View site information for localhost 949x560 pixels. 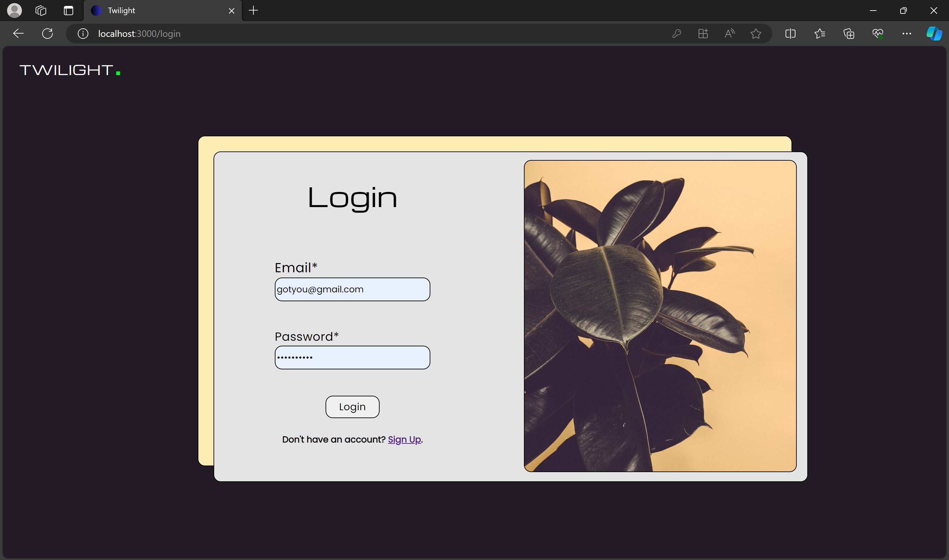(x=82, y=34)
